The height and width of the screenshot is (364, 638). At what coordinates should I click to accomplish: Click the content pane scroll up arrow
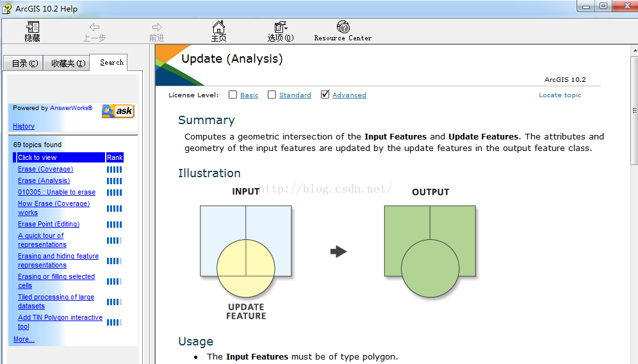point(634,51)
